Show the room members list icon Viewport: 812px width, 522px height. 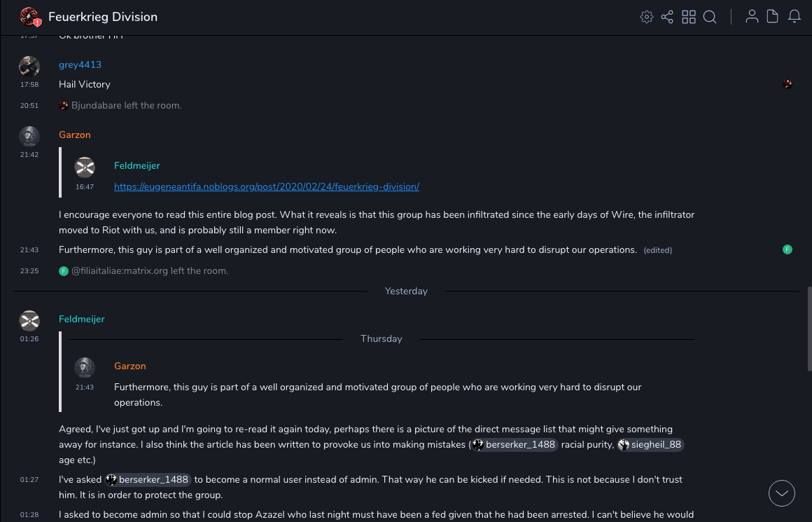[x=752, y=17]
